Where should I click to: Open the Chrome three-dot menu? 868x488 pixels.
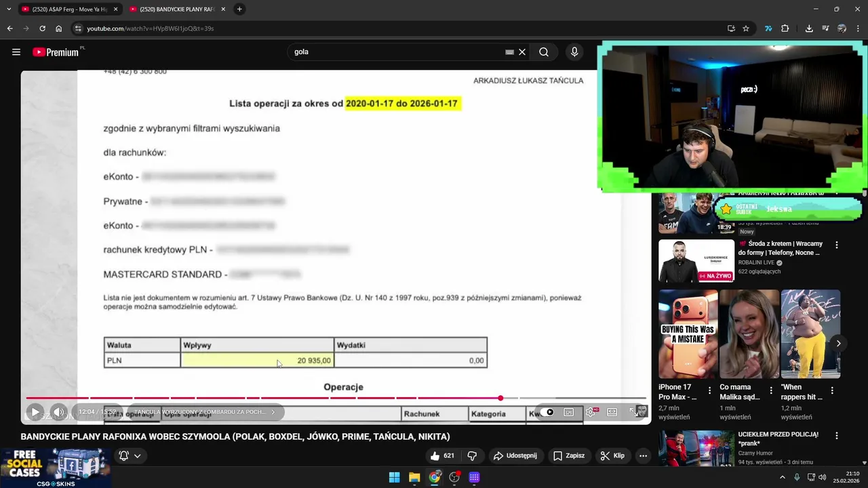coord(859,28)
